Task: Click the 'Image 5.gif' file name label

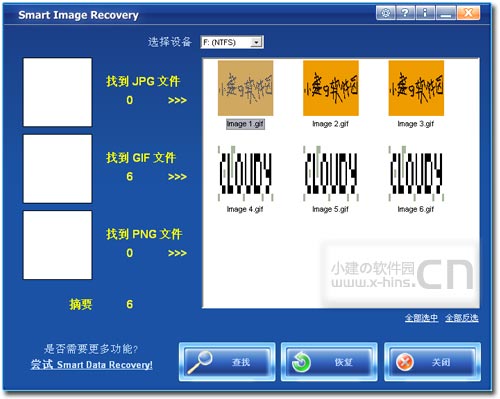Action: [x=330, y=209]
